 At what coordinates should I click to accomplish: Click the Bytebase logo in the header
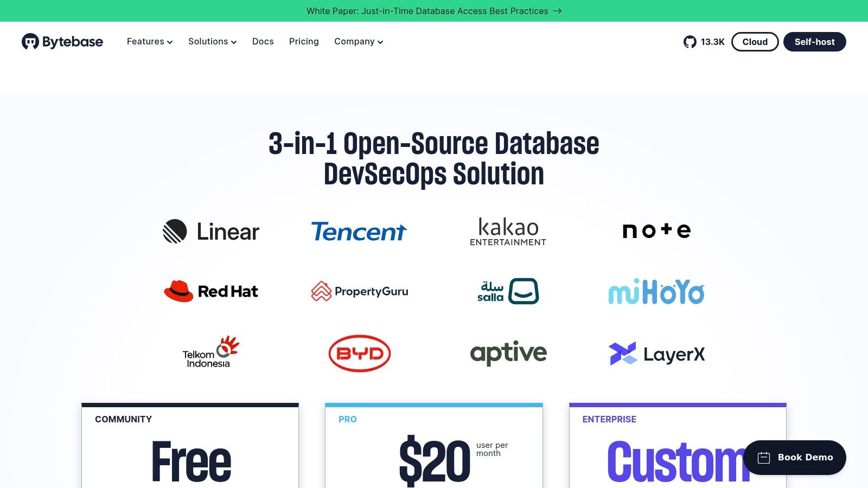pyautogui.click(x=62, y=42)
